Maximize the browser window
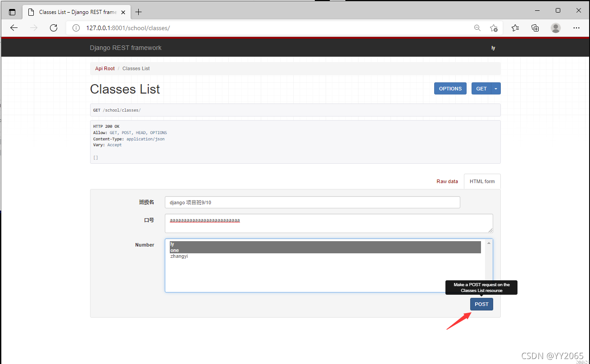This screenshot has height=364, width=590. [558, 10]
